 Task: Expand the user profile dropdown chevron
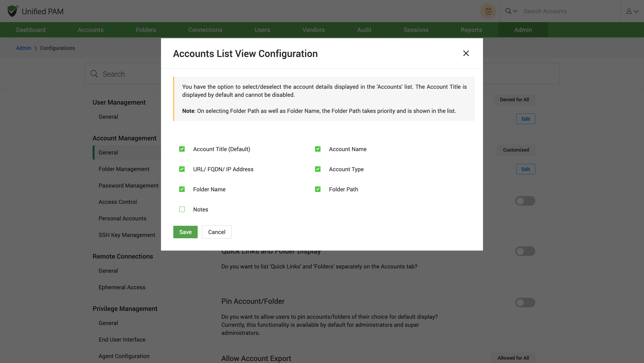pyautogui.click(x=636, y=11)
